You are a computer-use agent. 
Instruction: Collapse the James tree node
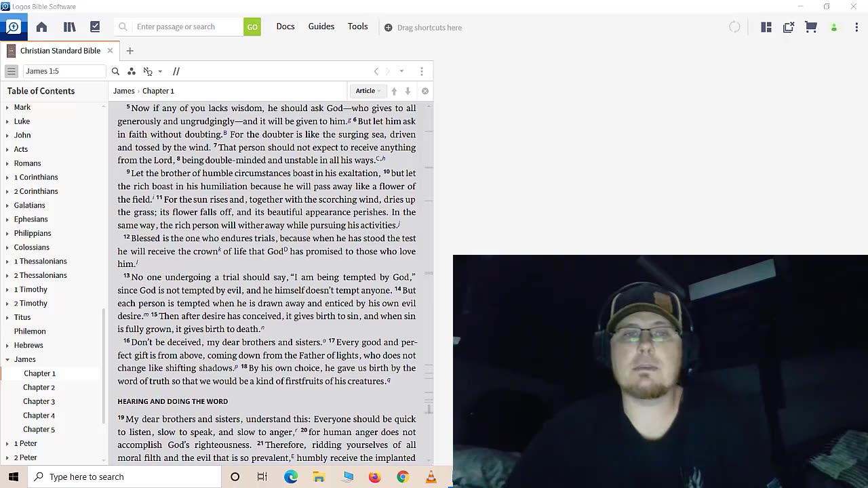point(7,359)
